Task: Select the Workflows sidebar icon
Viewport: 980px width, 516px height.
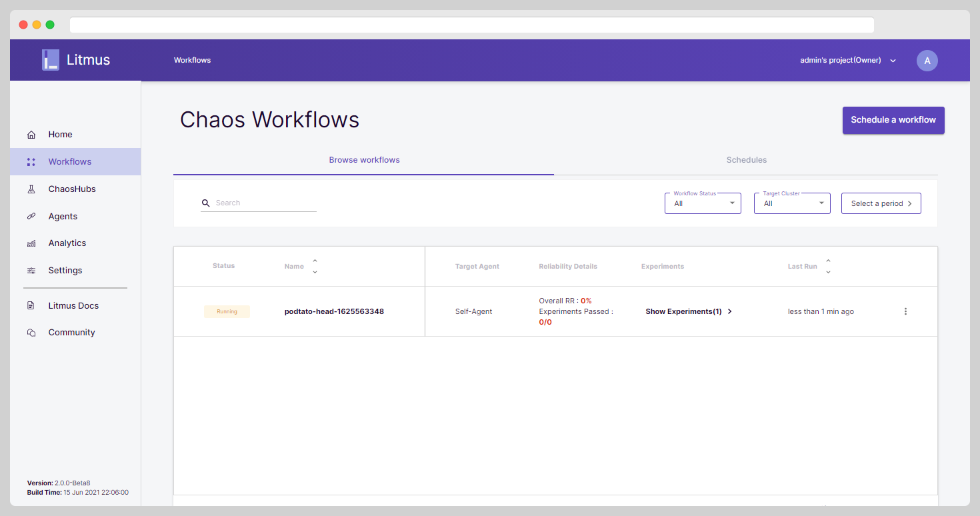Action: pos(31,162)
